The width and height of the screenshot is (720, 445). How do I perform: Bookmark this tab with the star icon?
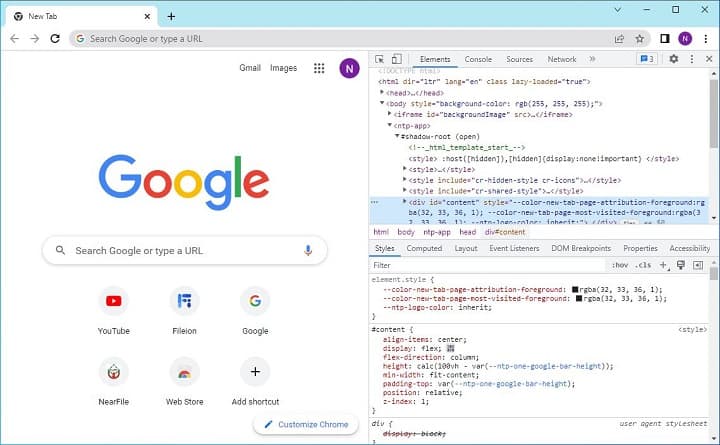pos(640,38)
